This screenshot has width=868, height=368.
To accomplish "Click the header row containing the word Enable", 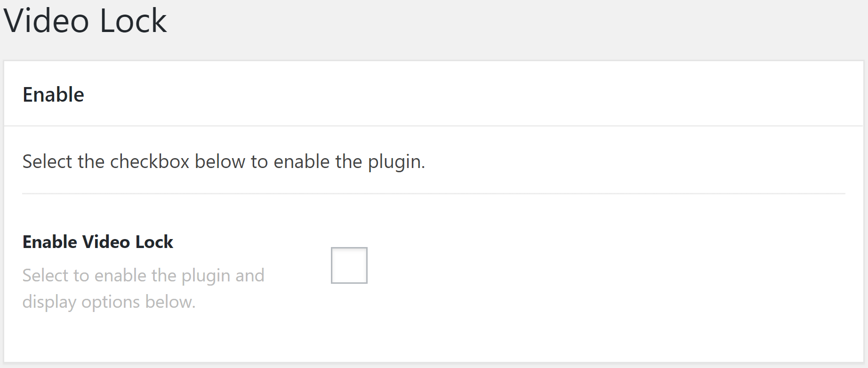I will click(x=424, y=94).
